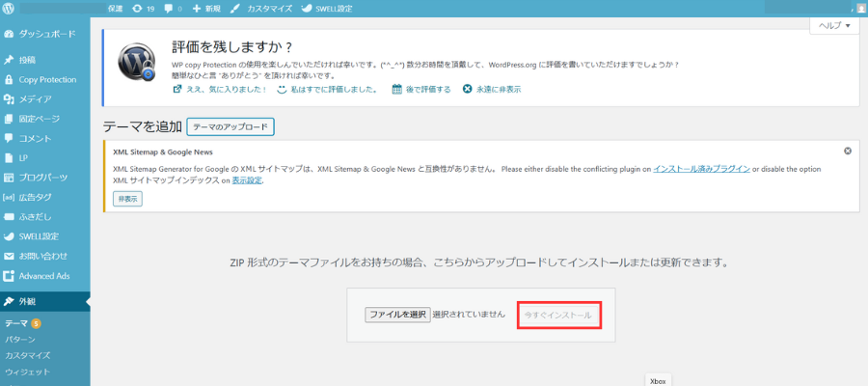Follow the インストール済みプラグイン link

coord(701,168)
